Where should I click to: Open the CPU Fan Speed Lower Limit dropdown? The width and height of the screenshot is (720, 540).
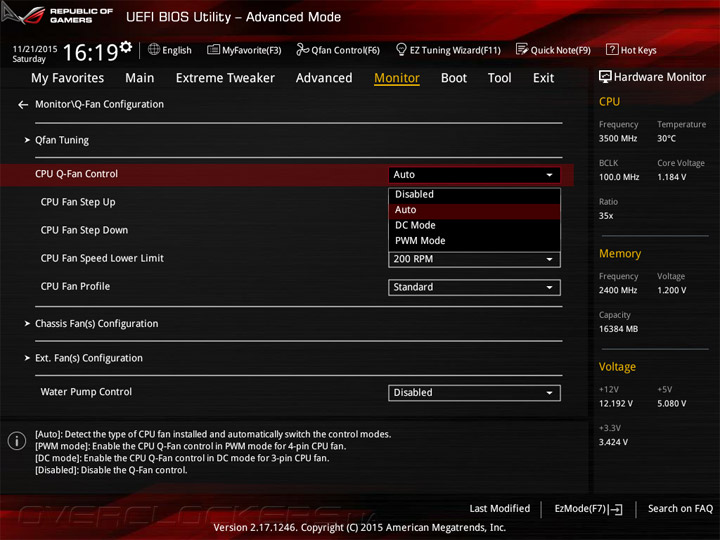(x=474, y=259)
